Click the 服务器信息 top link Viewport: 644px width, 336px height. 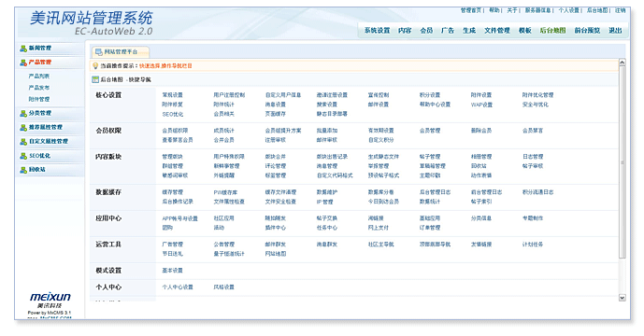[x=537, y=10]
